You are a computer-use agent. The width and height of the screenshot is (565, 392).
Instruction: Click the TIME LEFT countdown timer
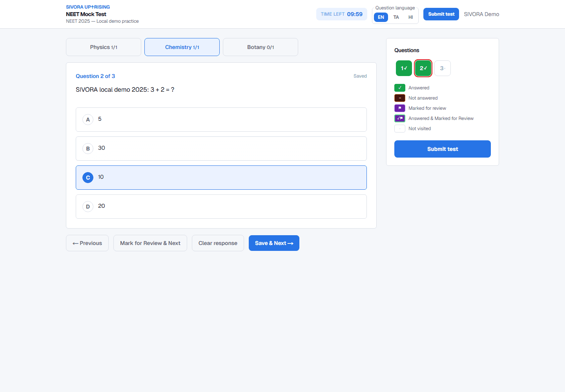(342, 14)
